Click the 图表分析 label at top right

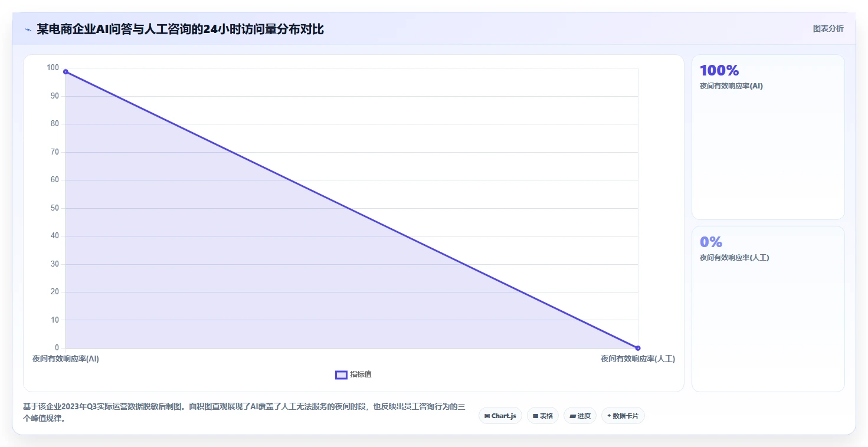coord(828,28)
